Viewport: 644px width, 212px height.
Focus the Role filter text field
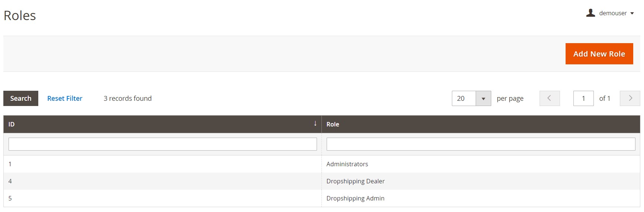pyautogui.click(x=480, y=144)
